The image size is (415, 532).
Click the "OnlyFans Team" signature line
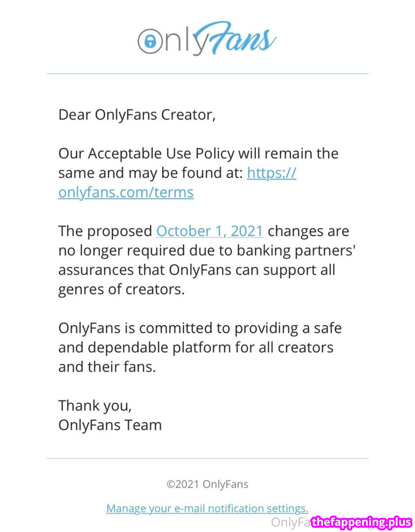click(110, 425)
